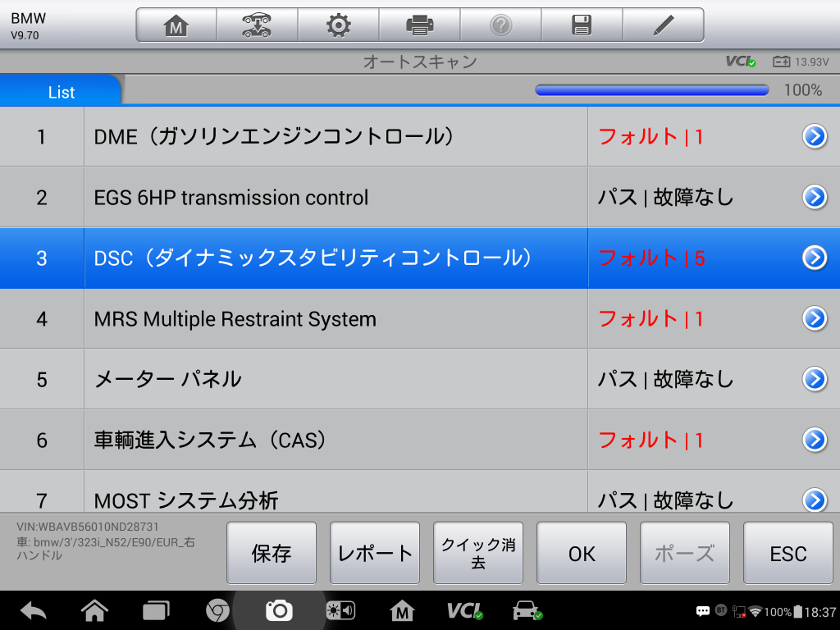Click the ポーズ button
This screenshot has height=630, width=840.
point(685,553)
